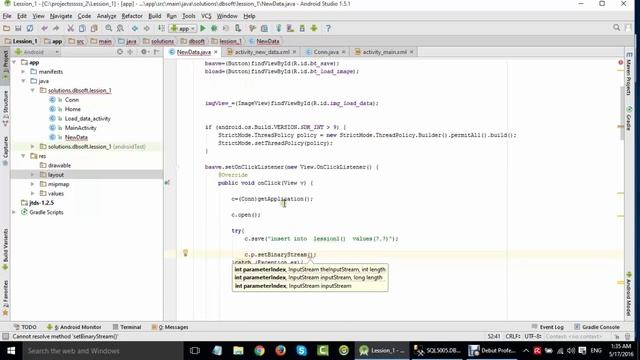Click the scroll from source target icon
This screenshot has height=360, width=640.
[120, 52]
